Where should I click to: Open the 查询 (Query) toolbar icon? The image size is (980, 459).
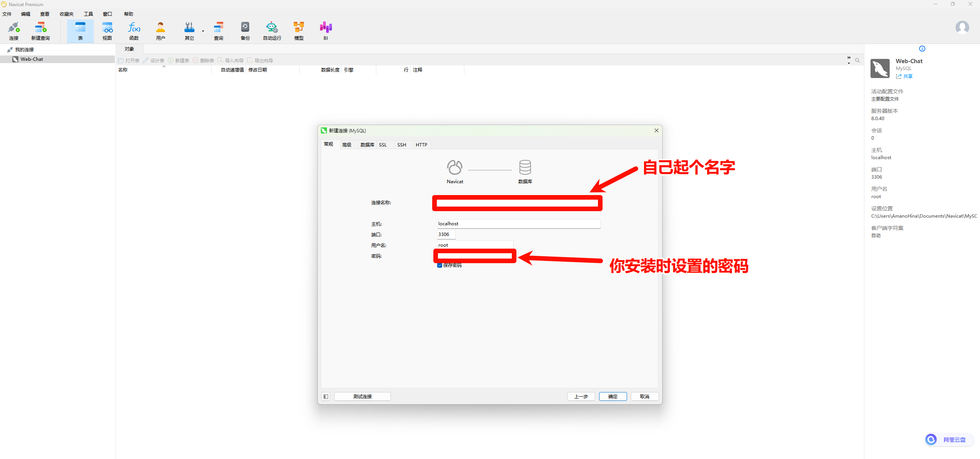219,31
